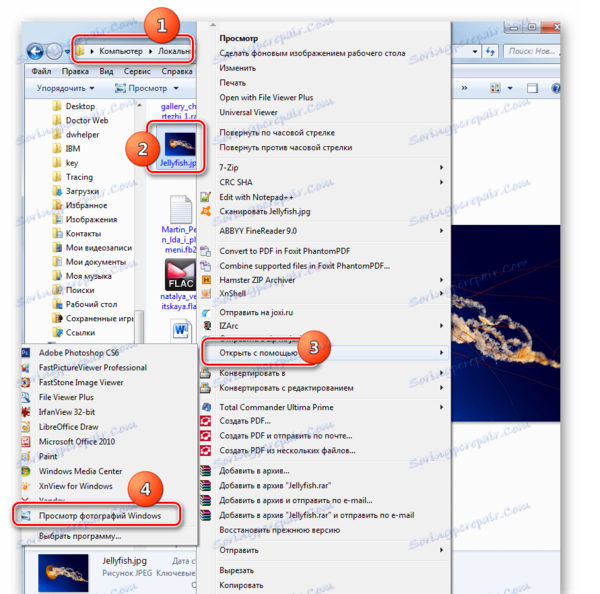The height and width of the screenshot is (594, 600).
Task: Open the Вид menu
Action: tap(106, 71)
